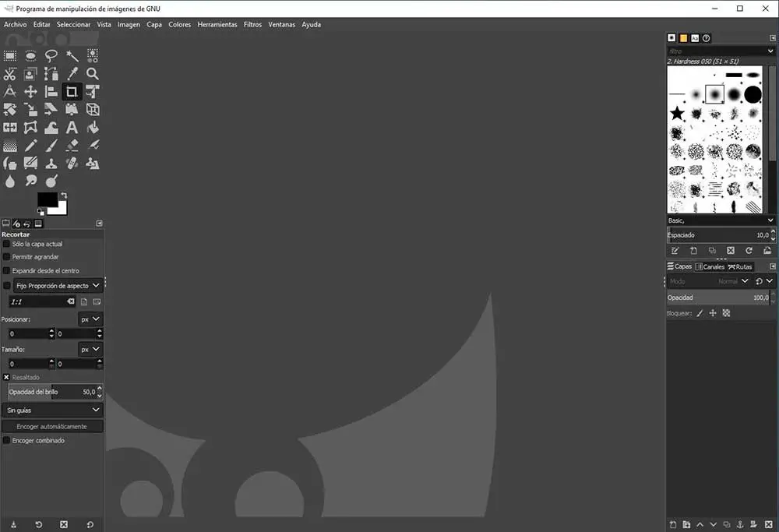
Task: Switch to the Rutas tab
Action: [x=740, y=266]
